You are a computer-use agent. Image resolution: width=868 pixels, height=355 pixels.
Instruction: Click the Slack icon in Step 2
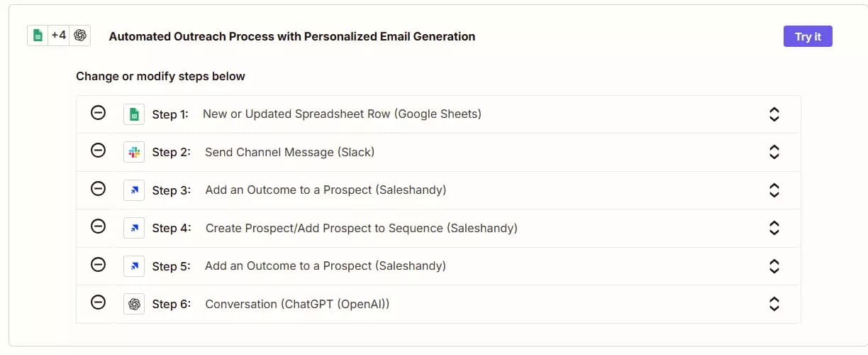134,152
